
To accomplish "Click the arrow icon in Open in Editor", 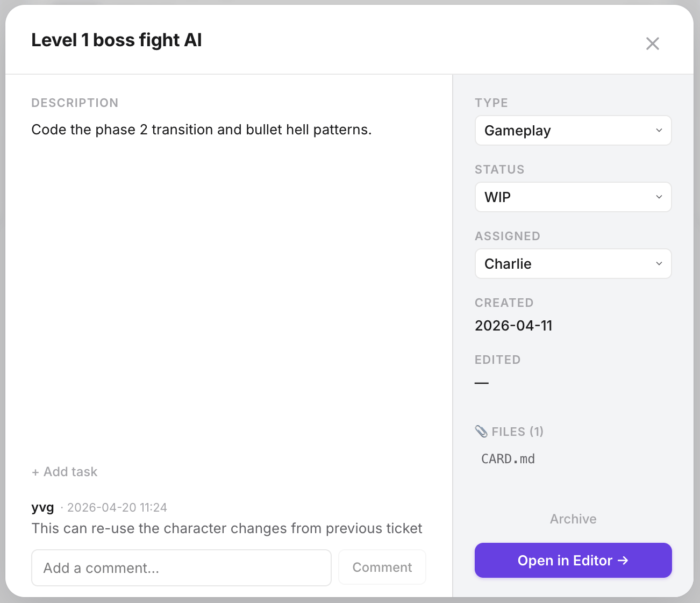I will click(623, 561).
